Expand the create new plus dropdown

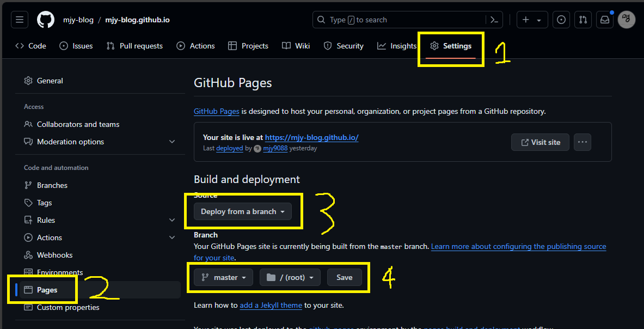click(531, 20)
